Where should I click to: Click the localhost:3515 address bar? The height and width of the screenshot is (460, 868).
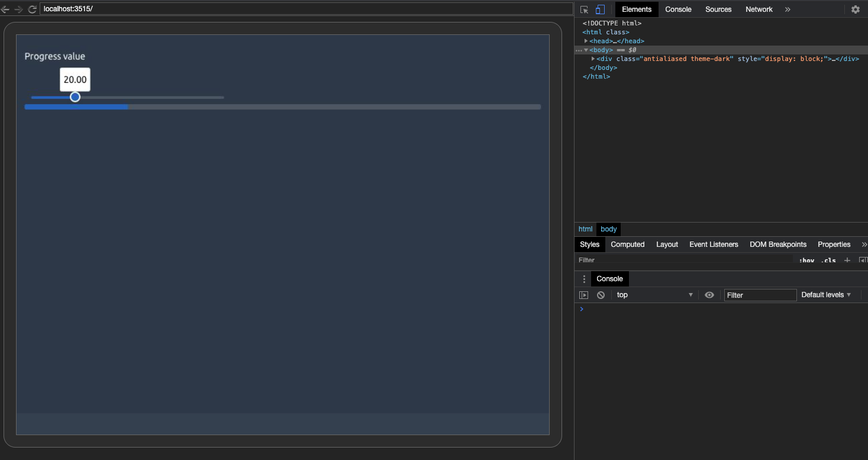point(306,9)
